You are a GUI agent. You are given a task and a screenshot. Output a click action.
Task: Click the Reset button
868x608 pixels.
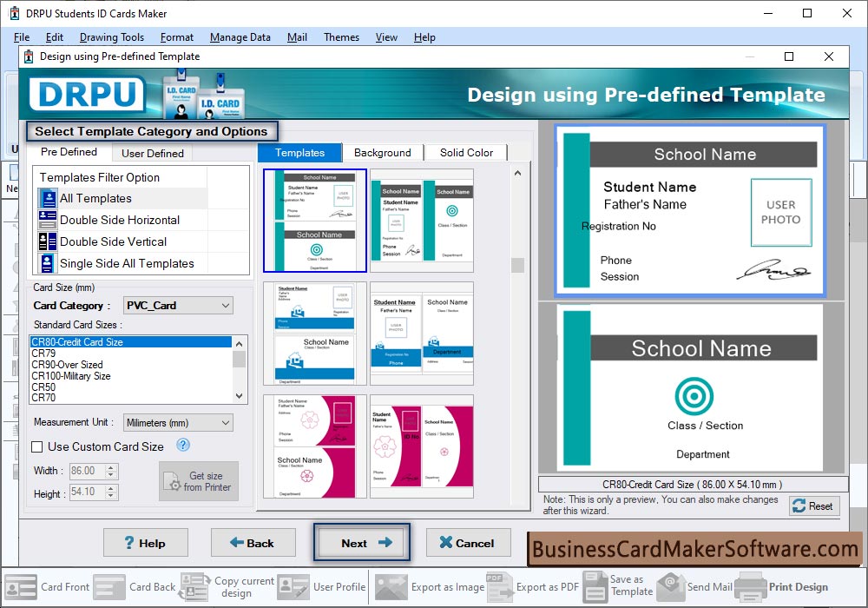pos(814,506)
